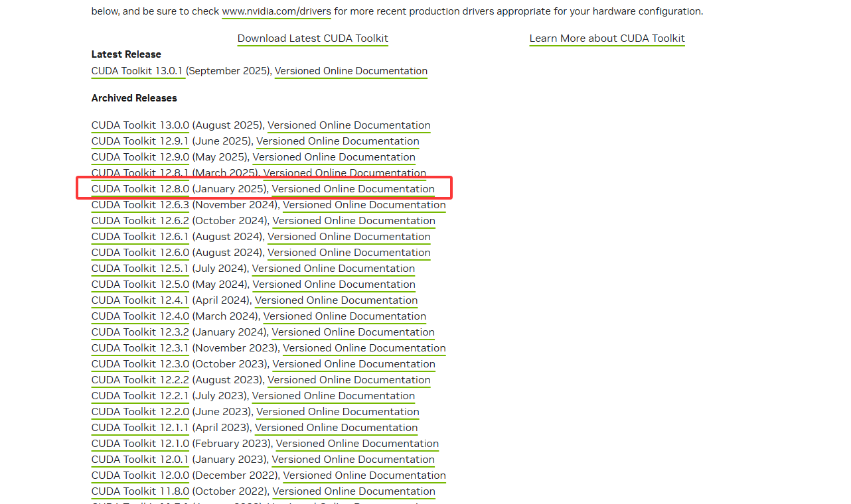Go to CUDA Toolkit 12.2.1
The image size is (851, 504).
click(x=140, y=396)
